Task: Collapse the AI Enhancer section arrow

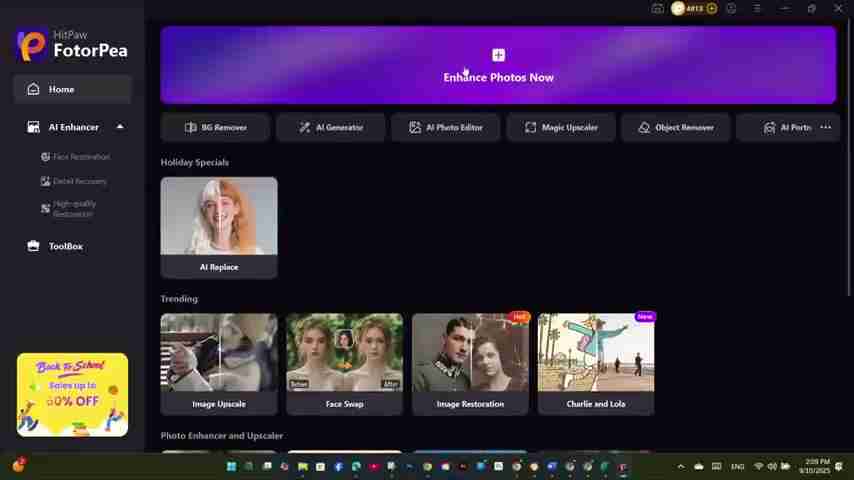Action: point(120,127)
